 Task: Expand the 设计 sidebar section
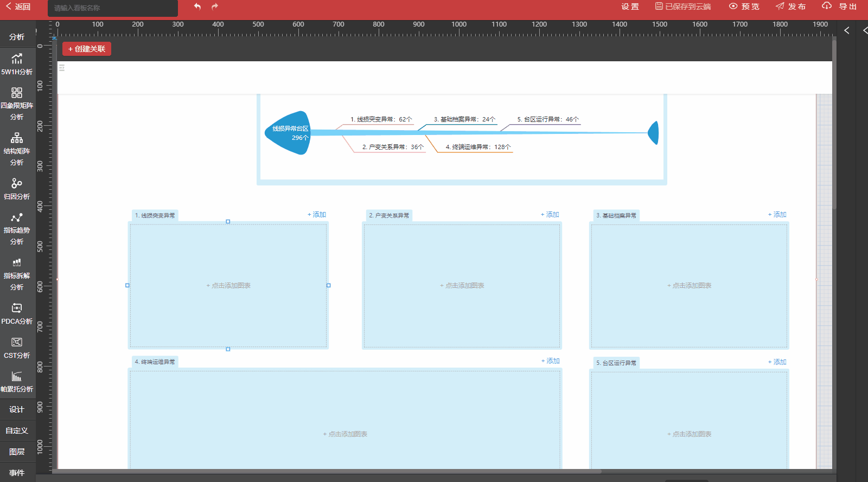click(x=17, y=409)
